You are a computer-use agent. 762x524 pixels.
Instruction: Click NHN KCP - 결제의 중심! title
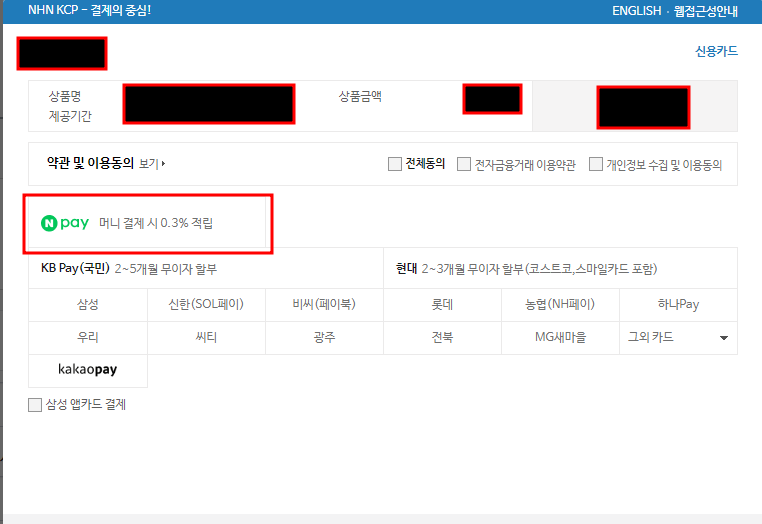(89, 10)
